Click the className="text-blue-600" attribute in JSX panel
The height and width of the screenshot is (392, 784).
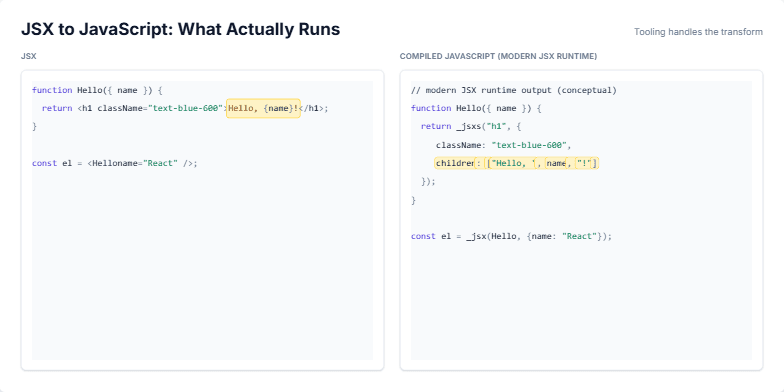160,108
